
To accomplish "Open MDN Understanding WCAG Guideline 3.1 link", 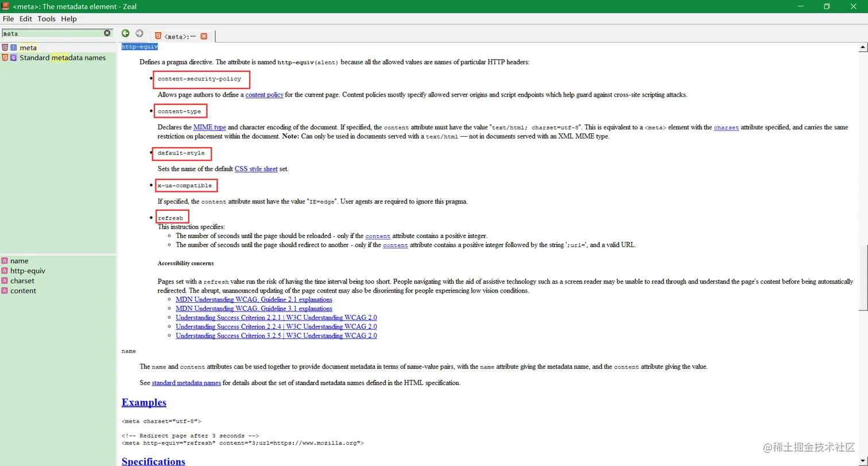I will (254, 309).
